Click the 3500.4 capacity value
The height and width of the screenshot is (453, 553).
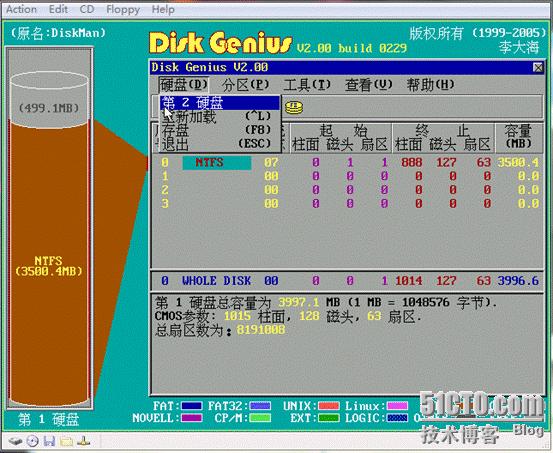pyautogui.click(x=518, y=163)
